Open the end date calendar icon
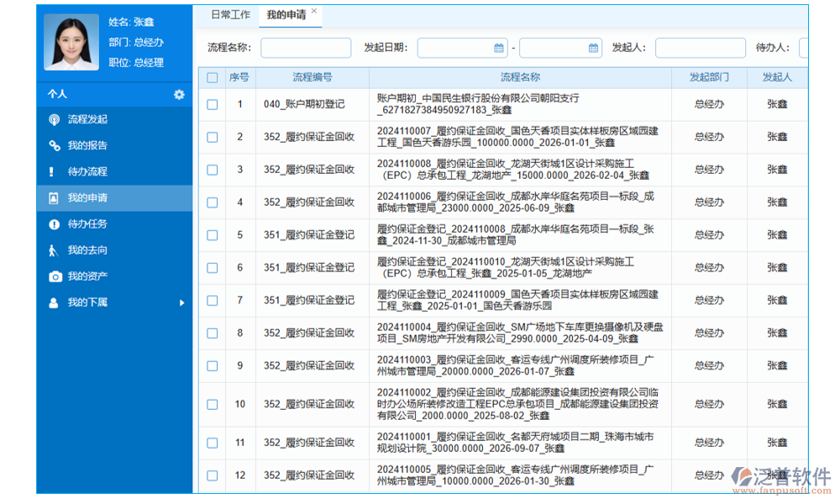The image size is (840, 504). point(593,48)
